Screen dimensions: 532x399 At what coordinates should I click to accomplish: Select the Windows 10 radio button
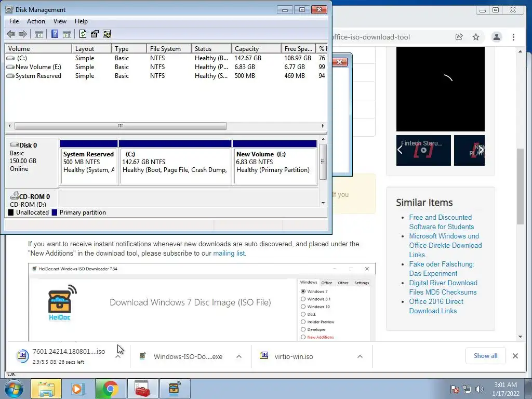pyautogui.click(x=303, y=307)
